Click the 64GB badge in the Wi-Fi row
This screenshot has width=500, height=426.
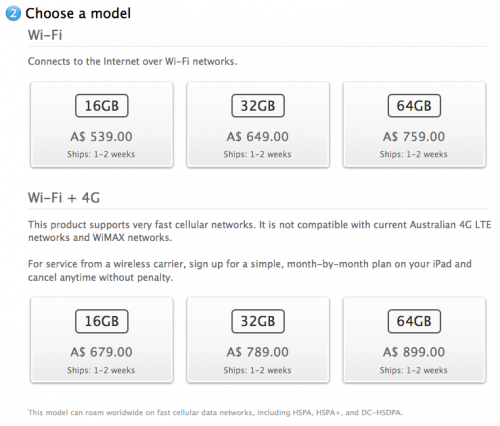click(x=414, y=106)
